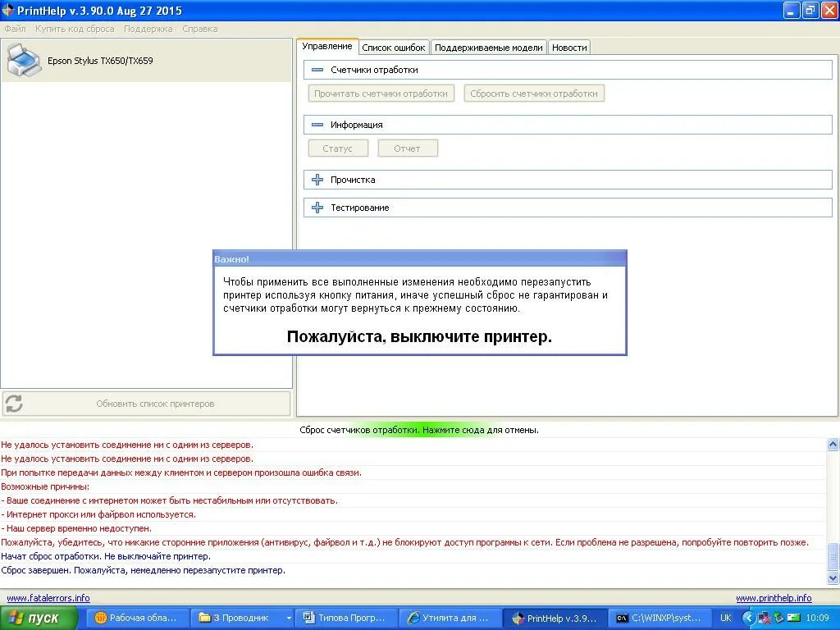
Task: Switch to Утилита для ... Internet Explorer taskbar item
Action: (450, 619)
